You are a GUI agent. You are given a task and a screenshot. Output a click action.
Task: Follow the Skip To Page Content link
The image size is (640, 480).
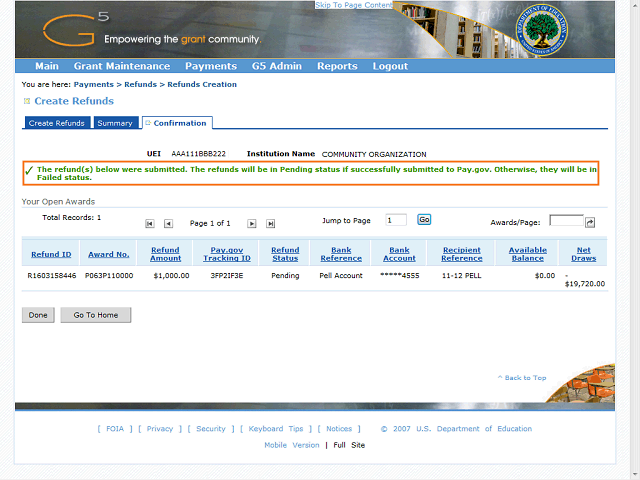pos(353,5)
